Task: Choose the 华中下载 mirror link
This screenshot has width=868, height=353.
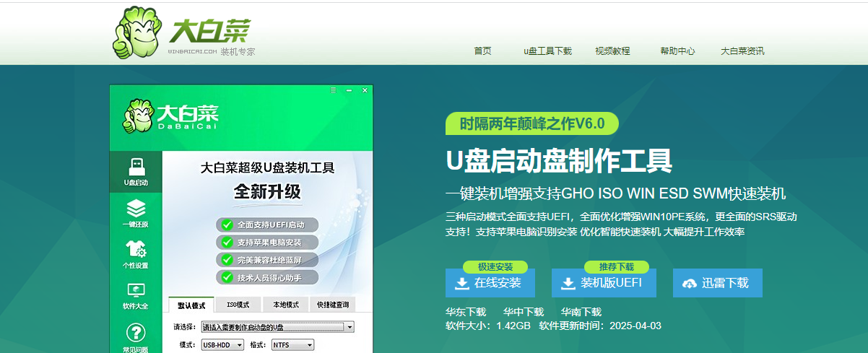Action: 524,312
